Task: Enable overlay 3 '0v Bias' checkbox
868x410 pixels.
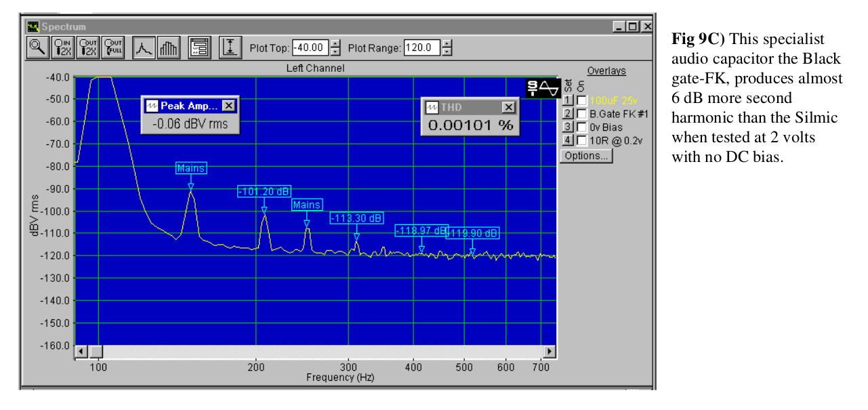Action: click(582, 127)
